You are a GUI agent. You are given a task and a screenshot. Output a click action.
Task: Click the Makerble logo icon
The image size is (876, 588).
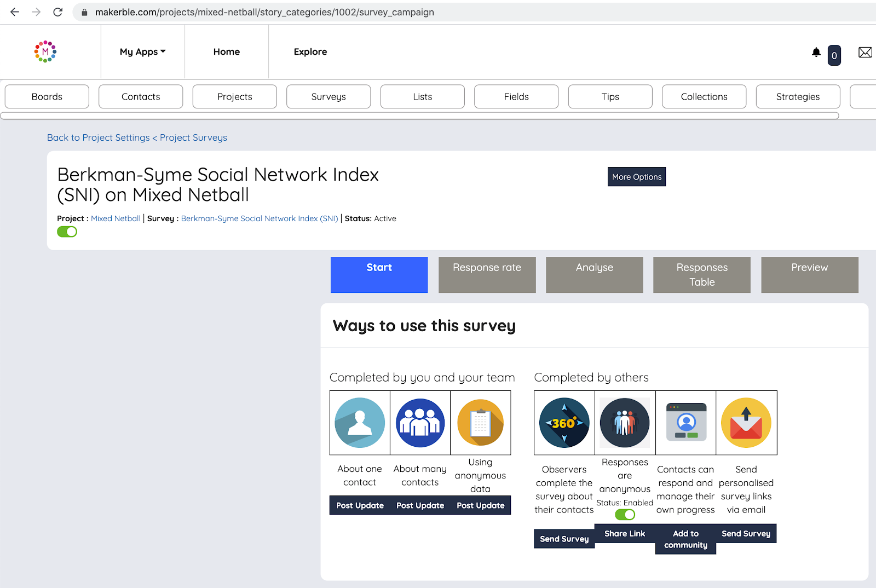point(45,51)
